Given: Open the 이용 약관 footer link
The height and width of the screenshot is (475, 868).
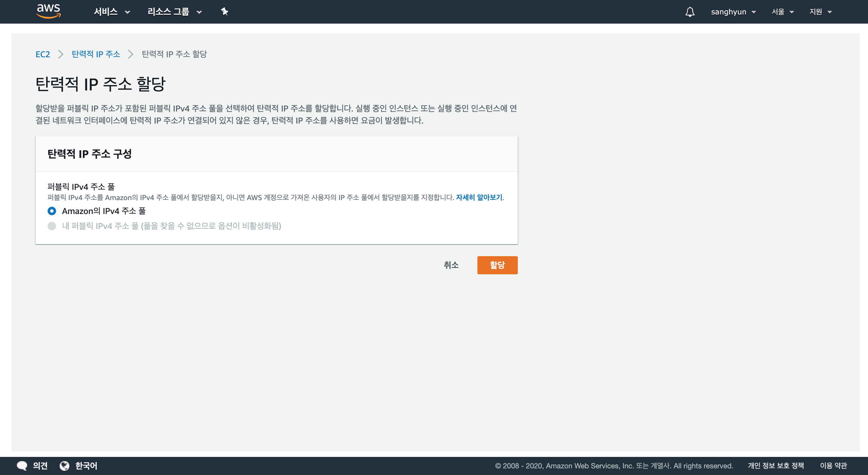Looking at the screenshot, I should 833,466.
